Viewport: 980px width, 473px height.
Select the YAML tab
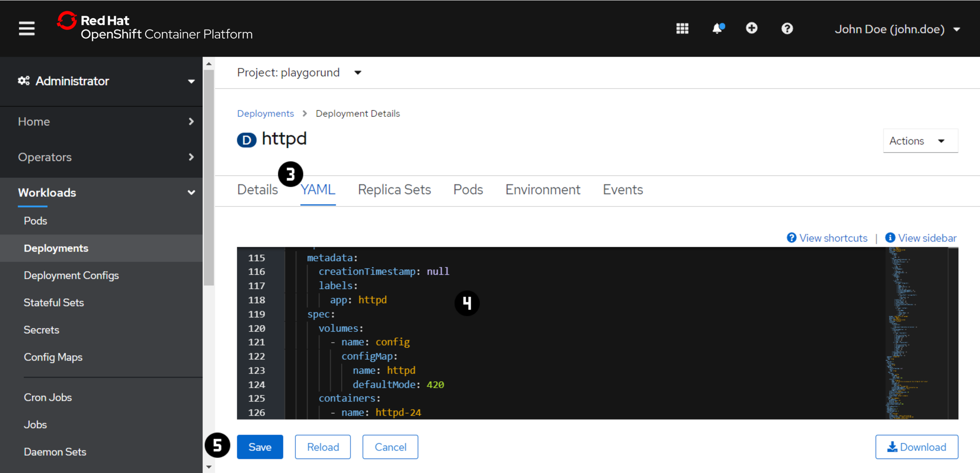click(318, 190)
